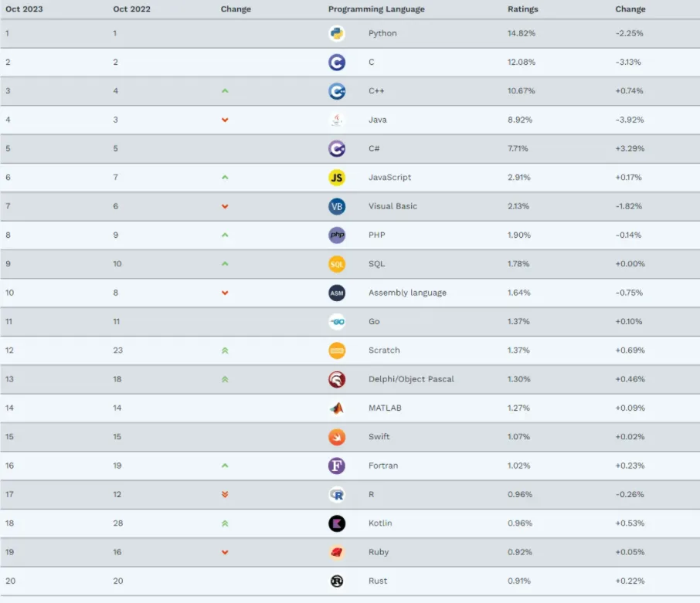Click the Python logo icon
Image resolution: width=700 pixels, height=603 pixels.
336,33
